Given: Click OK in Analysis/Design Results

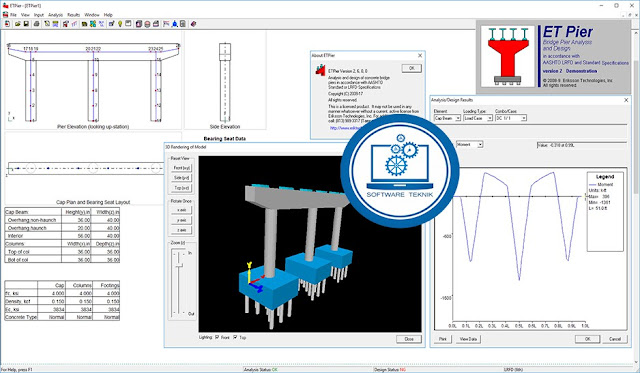Looking at the screenshot, I should click(x=587, y=339).
